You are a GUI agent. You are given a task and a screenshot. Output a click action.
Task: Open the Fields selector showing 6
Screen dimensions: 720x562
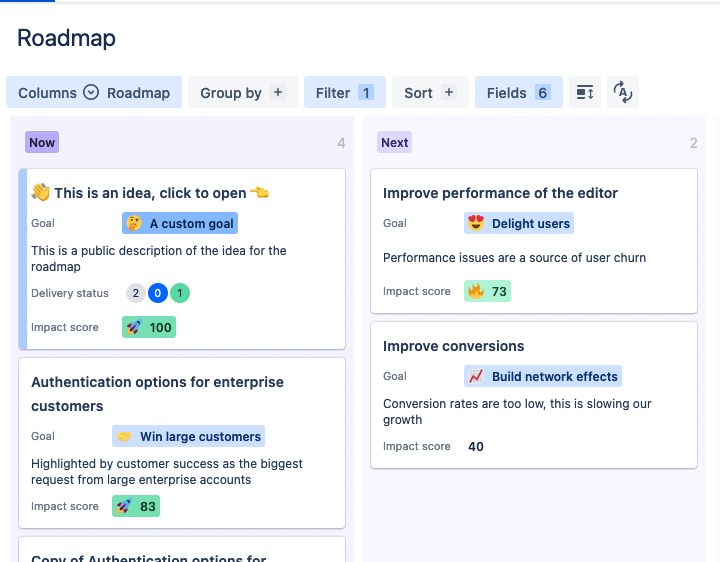click(519, 92)
